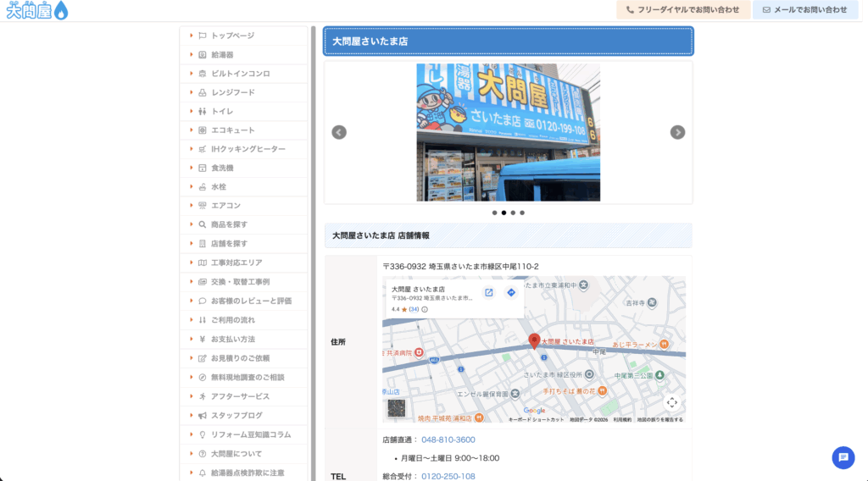Open the 34 reviews link on the map card
The image size is (868, 481).
[414, 310]
